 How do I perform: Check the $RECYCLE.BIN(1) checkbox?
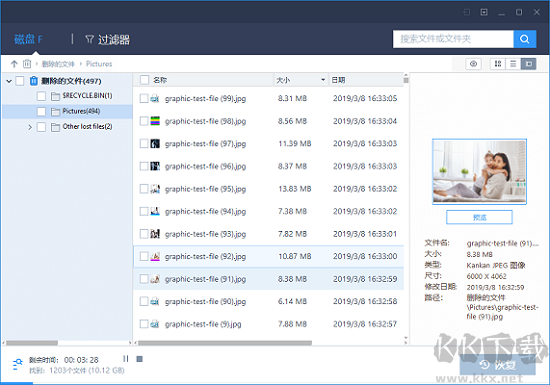pyautogui.click(x=41, y=96)
